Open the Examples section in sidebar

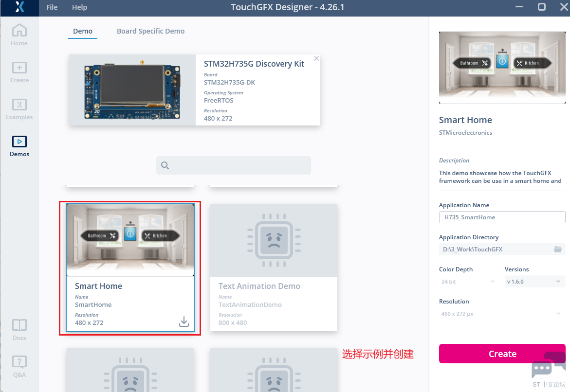coord(19,109)
